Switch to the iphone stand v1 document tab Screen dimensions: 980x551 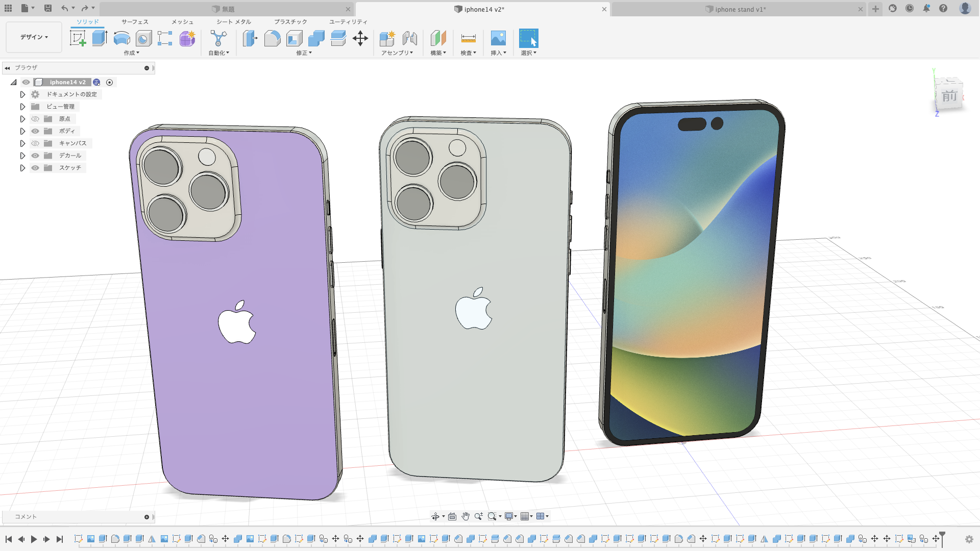click(740, 9)
